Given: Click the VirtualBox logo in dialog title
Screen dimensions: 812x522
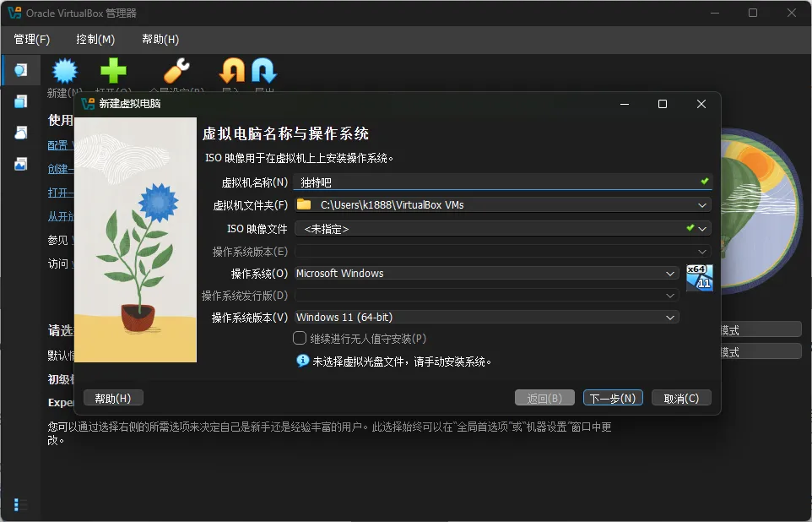Looking at the screenshot, I should point(89,104).
